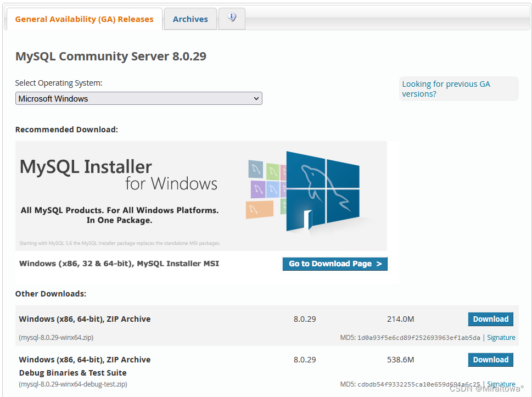Click the 214.0M file size value

pos(400,319)
